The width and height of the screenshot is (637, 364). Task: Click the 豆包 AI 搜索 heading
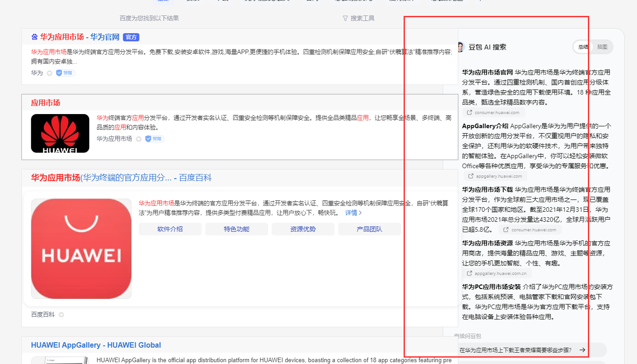(487, 47)
